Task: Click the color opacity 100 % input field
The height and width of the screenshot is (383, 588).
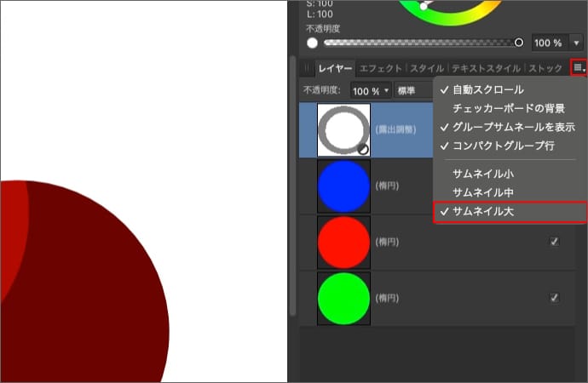Action: coord(546,43)
